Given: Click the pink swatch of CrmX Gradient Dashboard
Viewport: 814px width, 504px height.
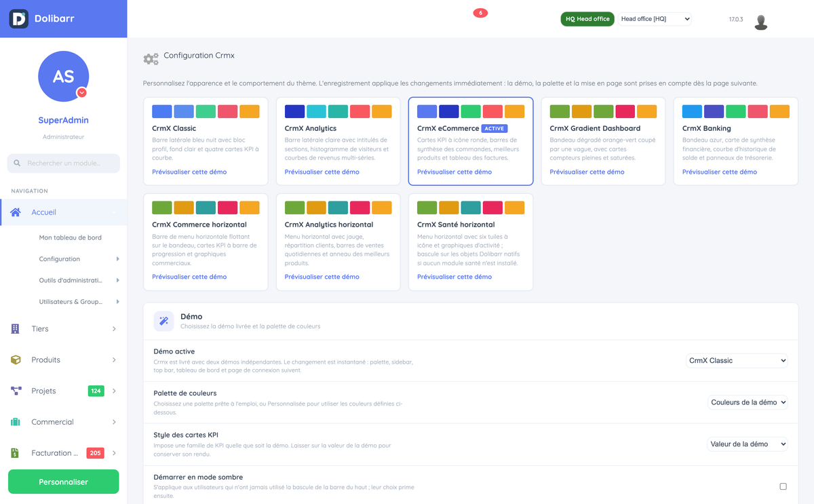Looking at the screenshot, I should 625,112.
